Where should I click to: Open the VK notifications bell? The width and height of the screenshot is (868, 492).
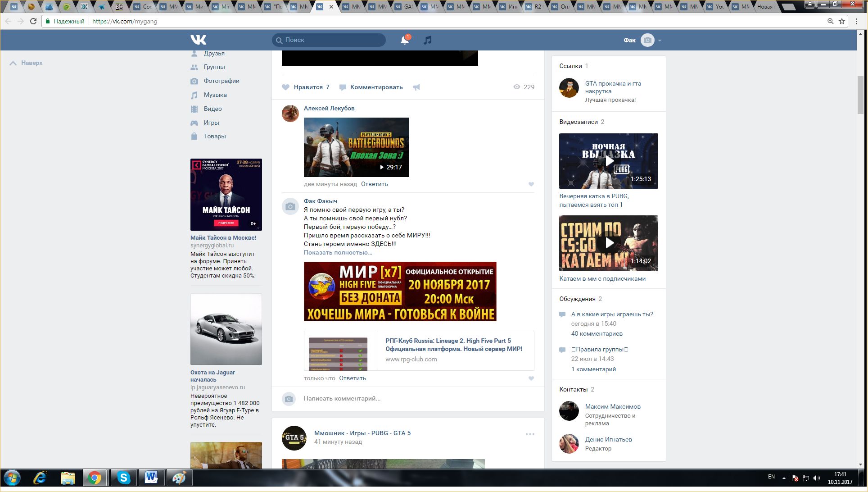[404, 40]
